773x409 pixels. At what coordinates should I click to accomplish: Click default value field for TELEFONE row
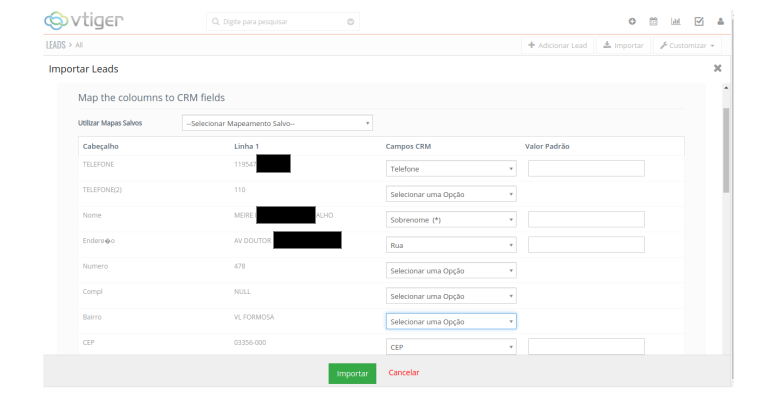click(x=586, y=169)
